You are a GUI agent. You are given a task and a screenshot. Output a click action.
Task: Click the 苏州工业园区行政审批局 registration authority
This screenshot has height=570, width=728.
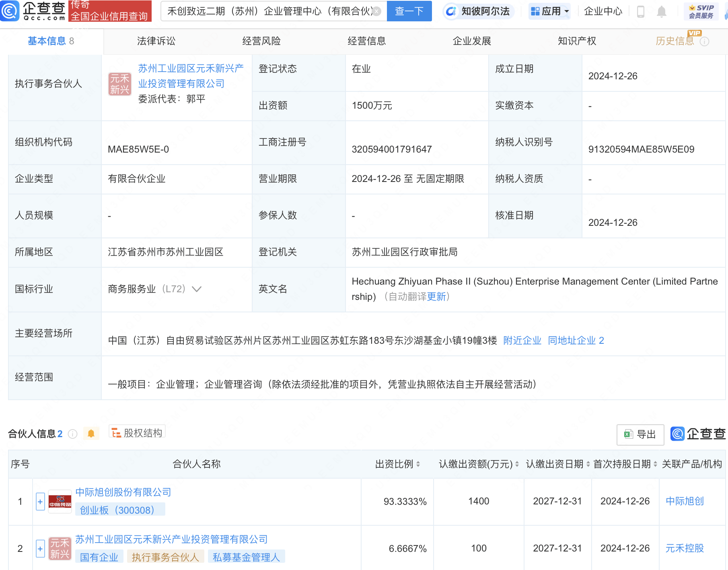[404, 252]
